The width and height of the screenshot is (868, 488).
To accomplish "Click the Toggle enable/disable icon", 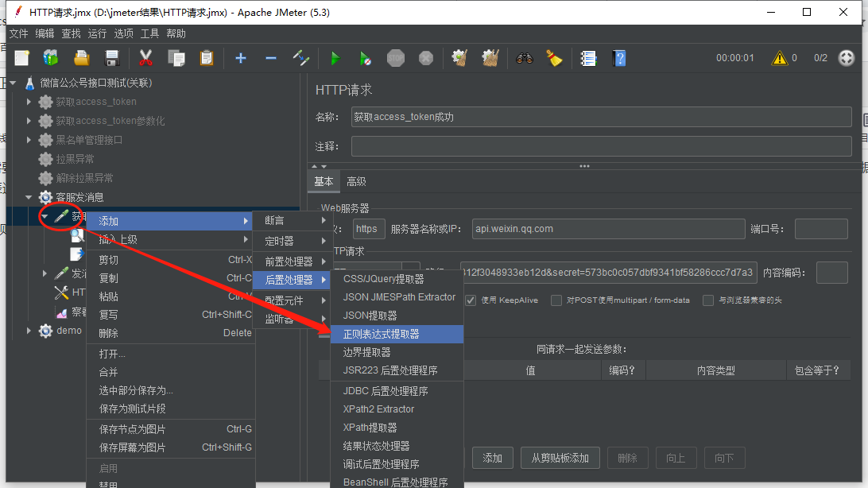I will 301,58.
